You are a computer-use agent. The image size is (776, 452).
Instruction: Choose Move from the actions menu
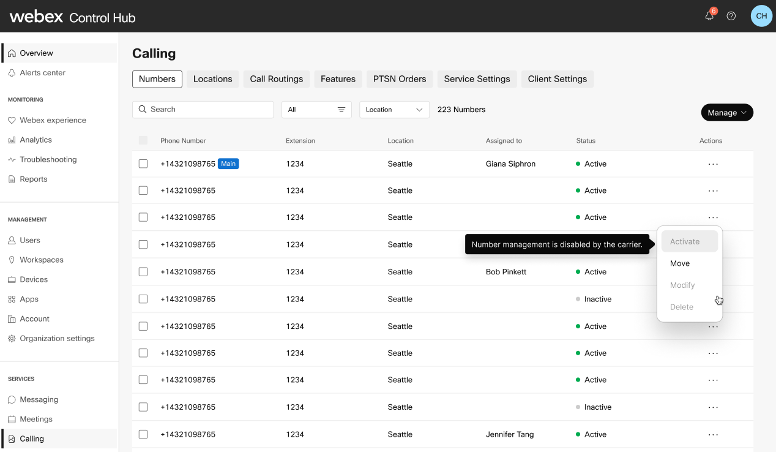(x=680, y=264)
